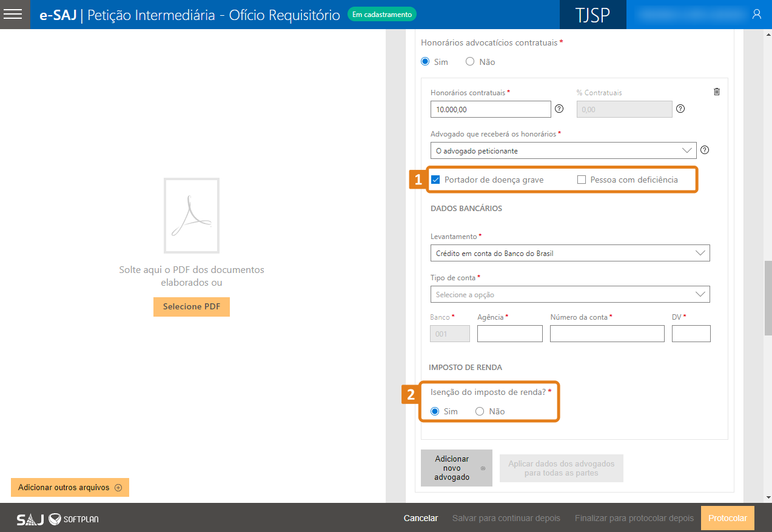Select Não for Isenção do imposto de renda

coord(480,411)
